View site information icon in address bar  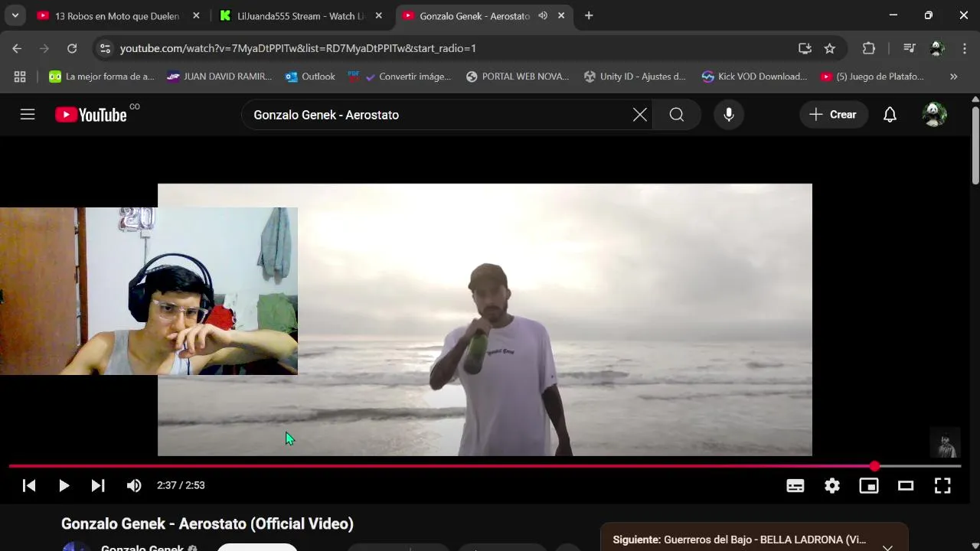point(106,48)
